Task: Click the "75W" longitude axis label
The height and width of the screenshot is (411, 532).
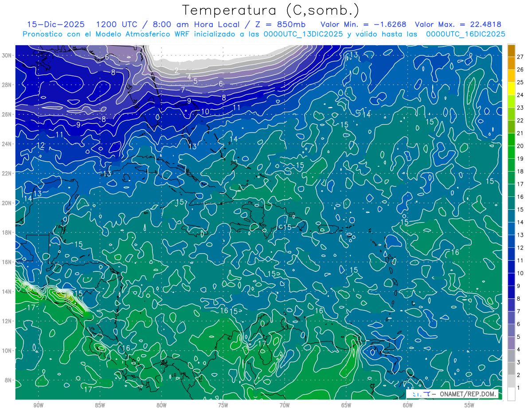Action: point(223,405)
